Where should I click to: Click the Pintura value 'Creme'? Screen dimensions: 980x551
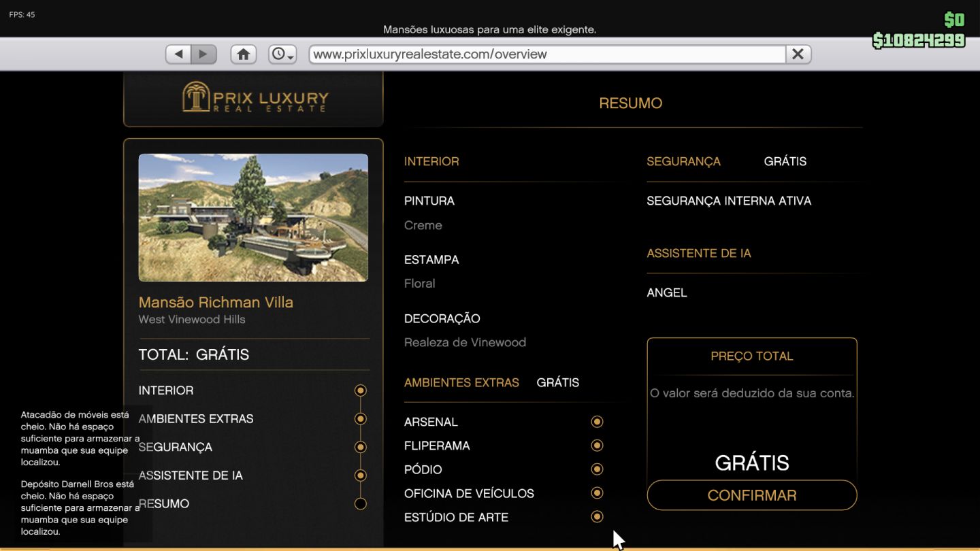pyautogui.click(x=423, y=225)
